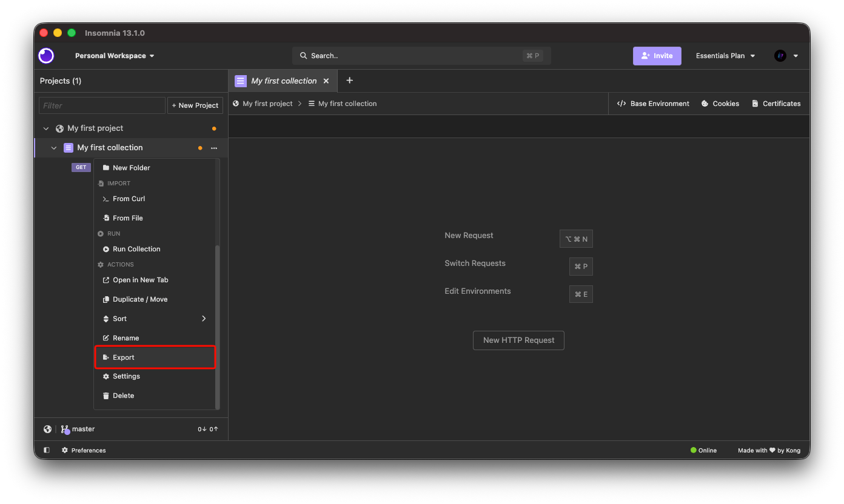Image resolution: width=844 pixels, height=504 pixels.
Task: Select the GET request badge
Action: tap(81, 167)
